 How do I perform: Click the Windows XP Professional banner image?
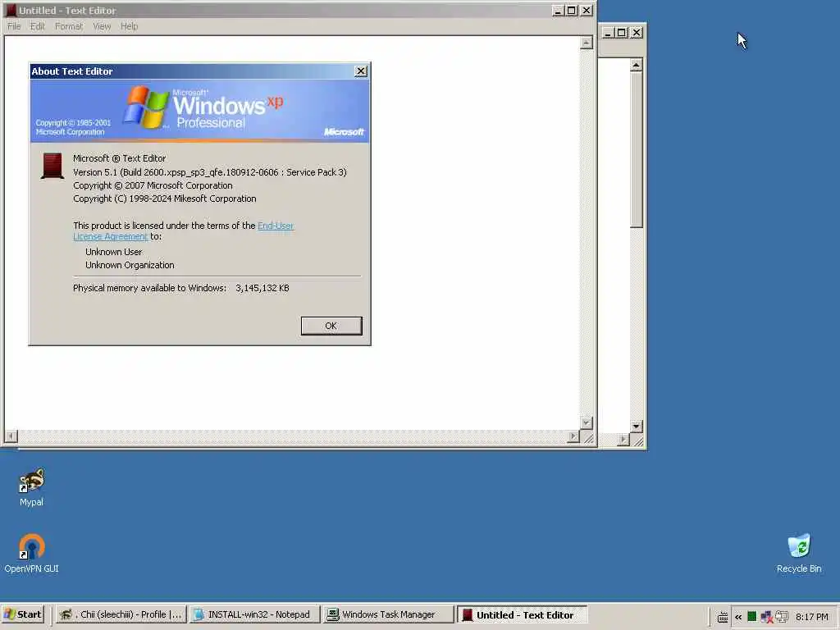200,111
